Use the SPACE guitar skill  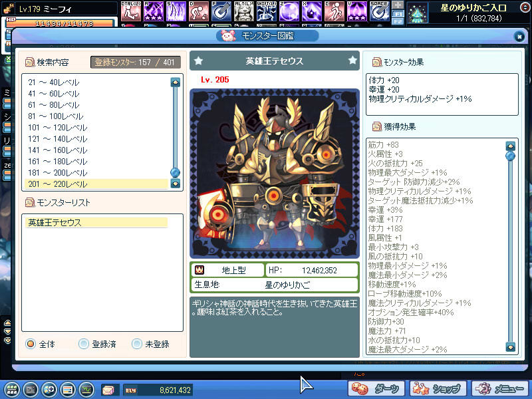[379, 11]
